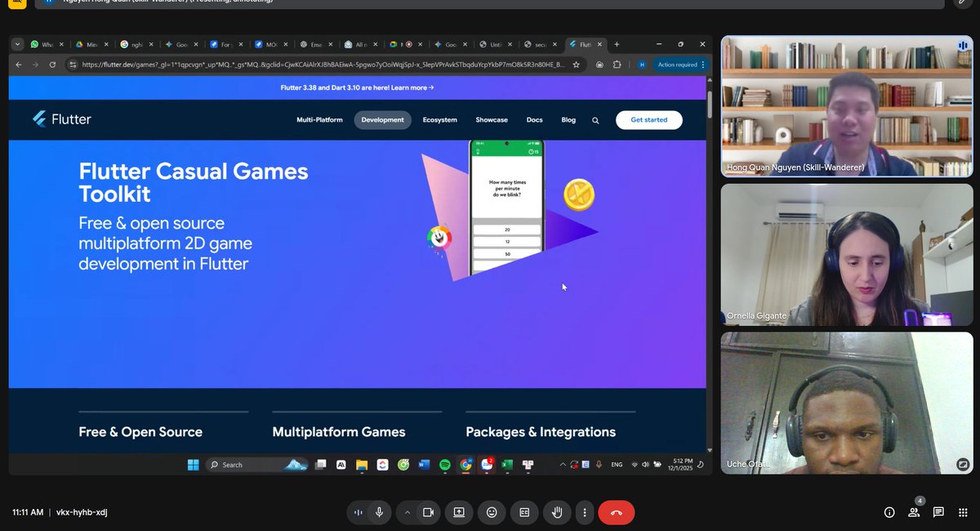Open Excel from the taskbar
The image size is (980, 531).
point(506,465)
